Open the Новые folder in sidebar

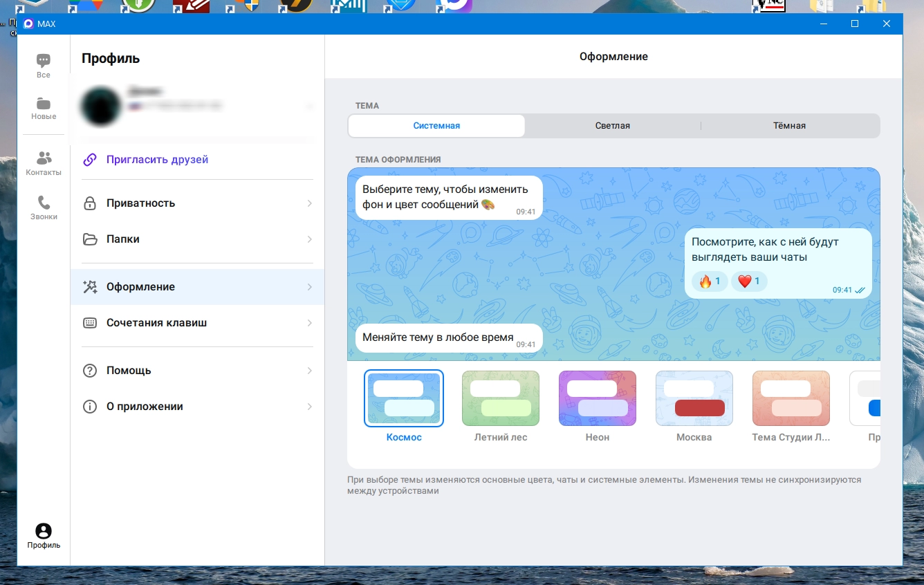[x=44, y=108]
